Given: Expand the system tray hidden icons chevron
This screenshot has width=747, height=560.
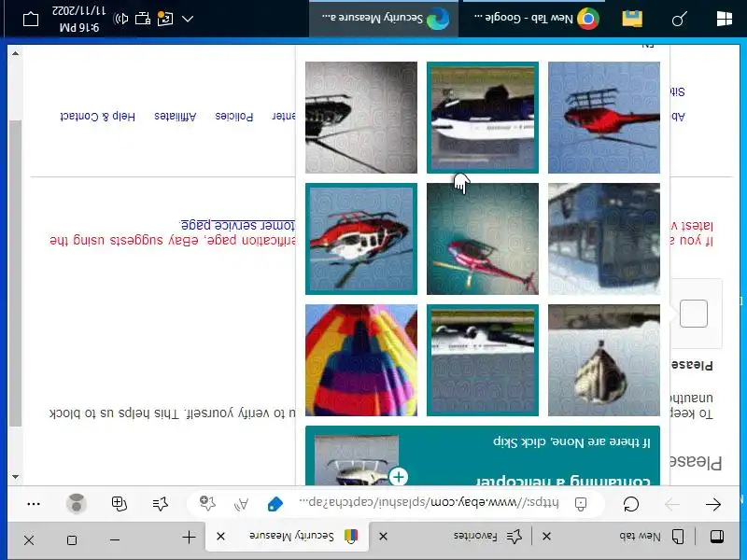Looking at the screenshot, I should pos(188,19).
